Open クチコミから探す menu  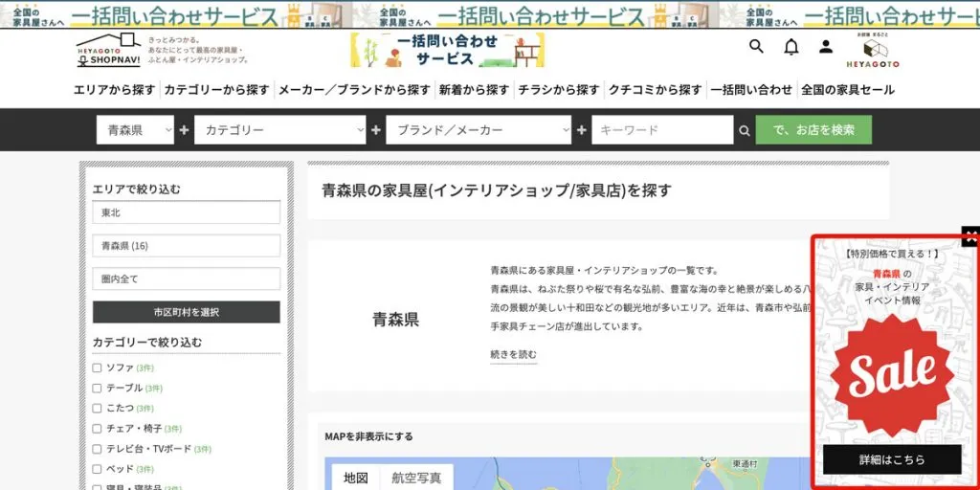point(656,90)
